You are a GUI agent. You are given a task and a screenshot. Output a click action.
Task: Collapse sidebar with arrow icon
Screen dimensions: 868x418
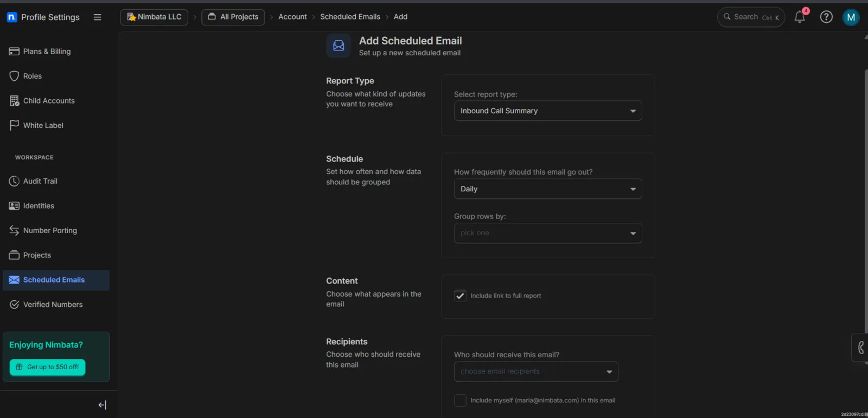click(x=102, y=405)
